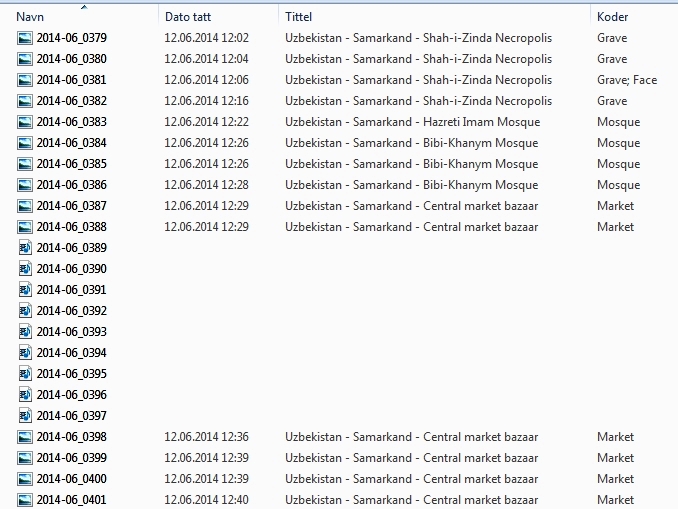This screenshot has width=678, height=509.
Task: Select the video icon of 2014-06_0391
Action: pyautogui.click(x=25, y=290)
